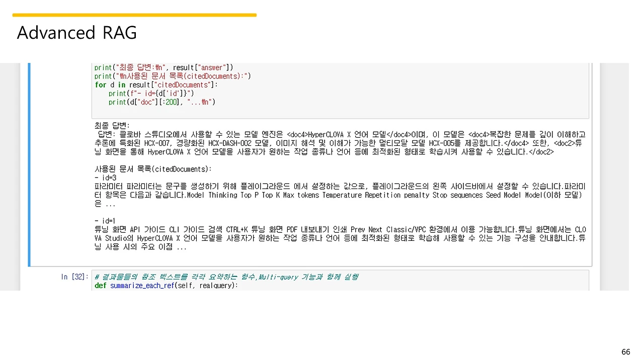Image resolution: width=644 pixels, height=362 pixels.
Task: Click the 사용된 문서 목록(citedDocuments) output line
Action: (152, 169)
